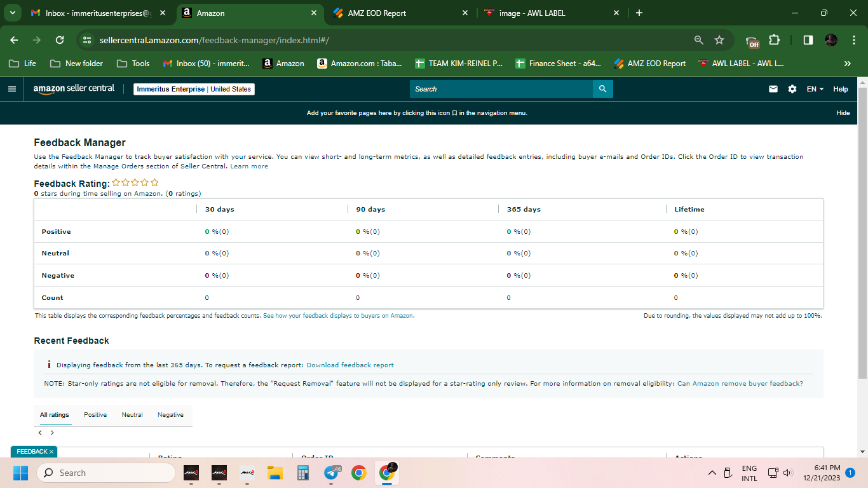Go to next feedback page arrow
Screen dimensions: 868x488
[52, 433]
